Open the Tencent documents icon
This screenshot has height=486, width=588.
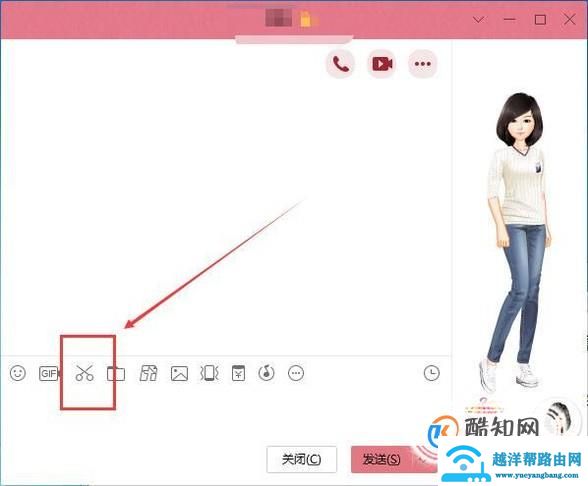point(148,374)
